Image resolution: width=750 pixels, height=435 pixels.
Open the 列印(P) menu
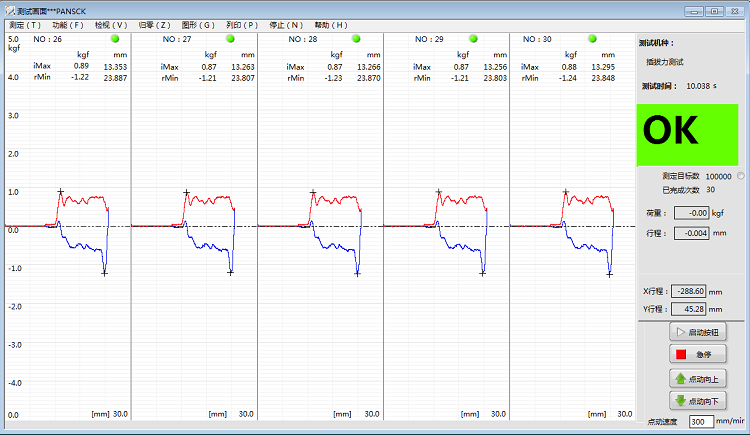(242, 24)
